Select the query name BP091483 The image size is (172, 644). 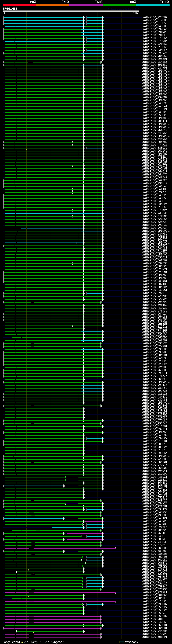pos(10,9)
